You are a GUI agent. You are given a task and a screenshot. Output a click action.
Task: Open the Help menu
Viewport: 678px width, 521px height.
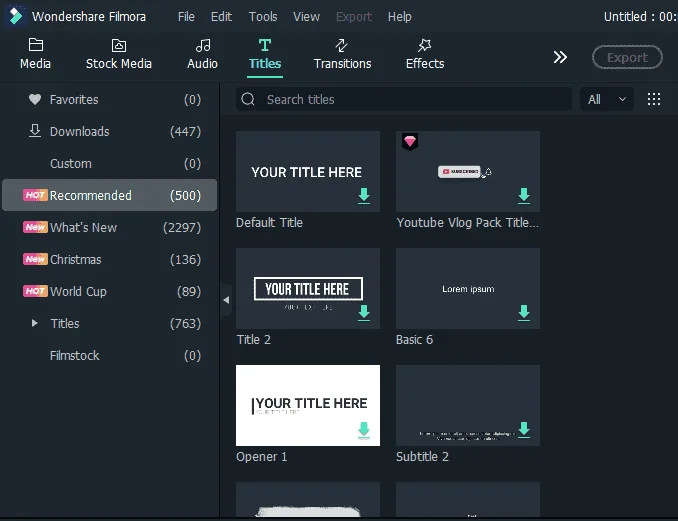coord(400,16)
